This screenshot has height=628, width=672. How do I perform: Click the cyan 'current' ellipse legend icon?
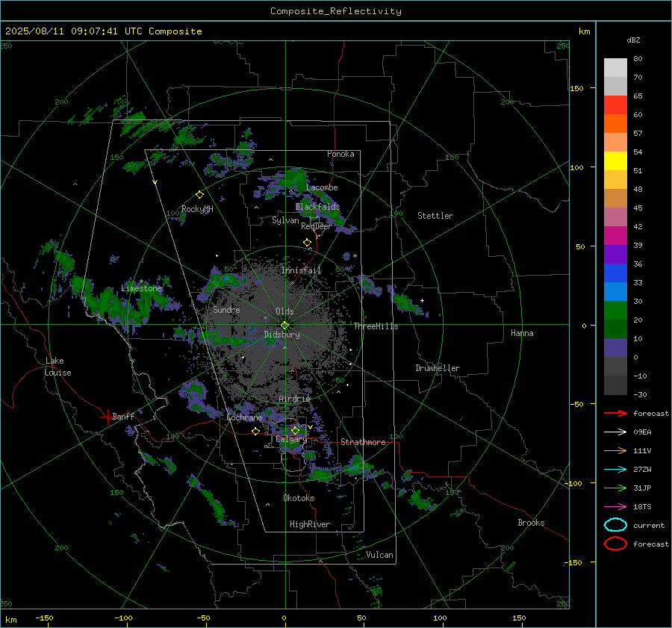tap(615, 525)
